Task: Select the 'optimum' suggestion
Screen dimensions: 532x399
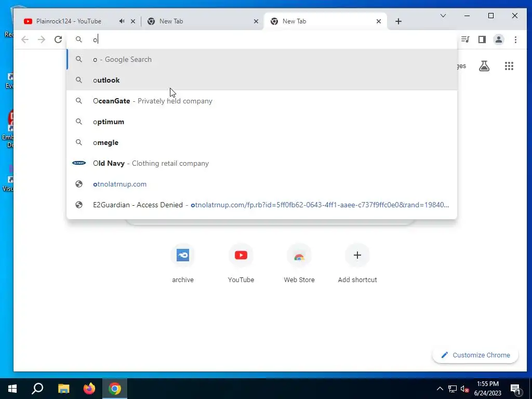Action: point(262,122)
